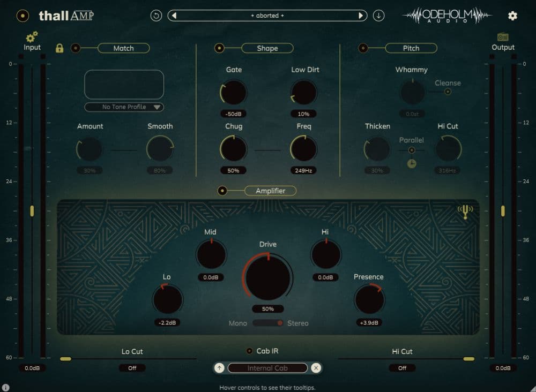Click the Lo Cut slider handle
This screenshot has height=392, width=536.
[x=65, y=359]
